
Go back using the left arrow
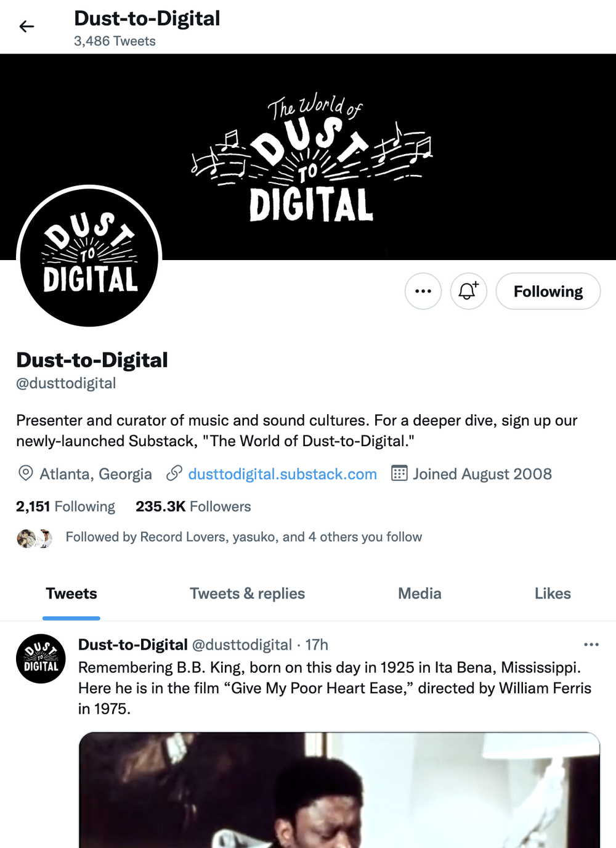coord(26,26)
